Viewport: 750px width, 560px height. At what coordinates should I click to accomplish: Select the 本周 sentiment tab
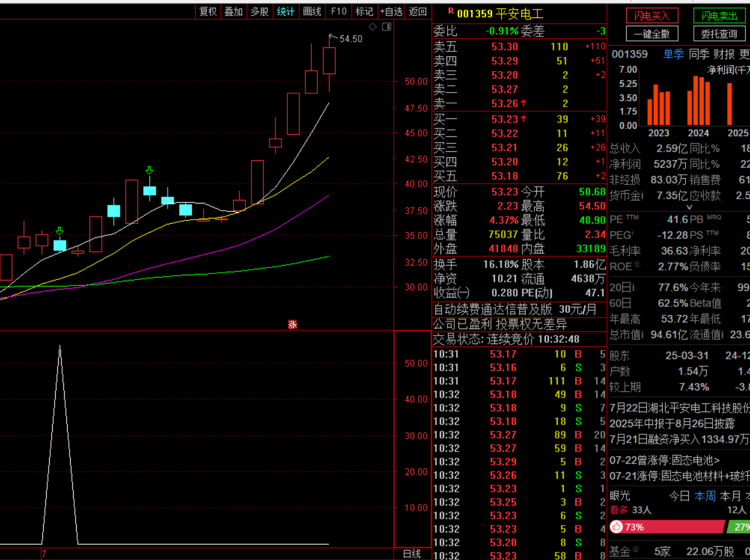coord(705,496)
